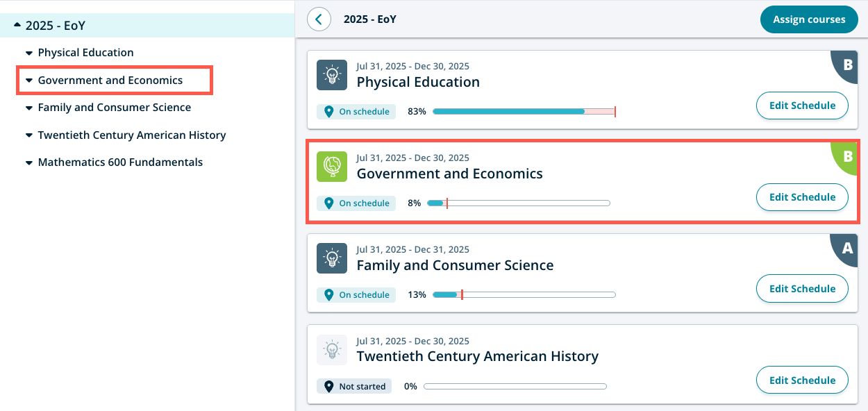Select Government and Economics in sidebar

[x=110, y=81]
